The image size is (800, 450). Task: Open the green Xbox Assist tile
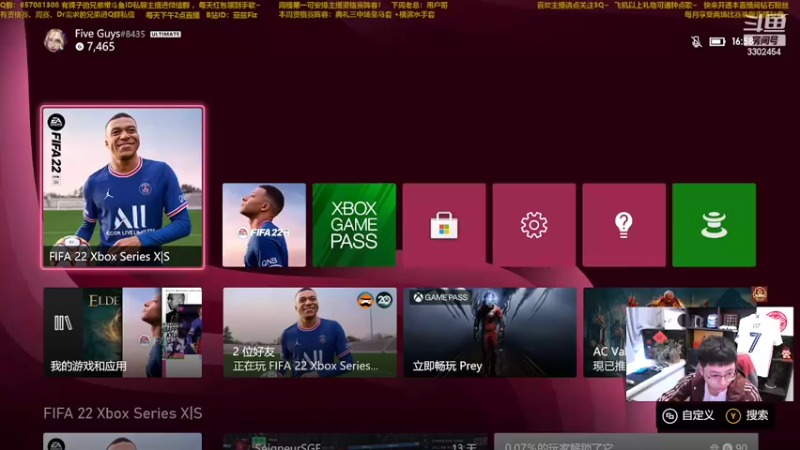point(714,225)
